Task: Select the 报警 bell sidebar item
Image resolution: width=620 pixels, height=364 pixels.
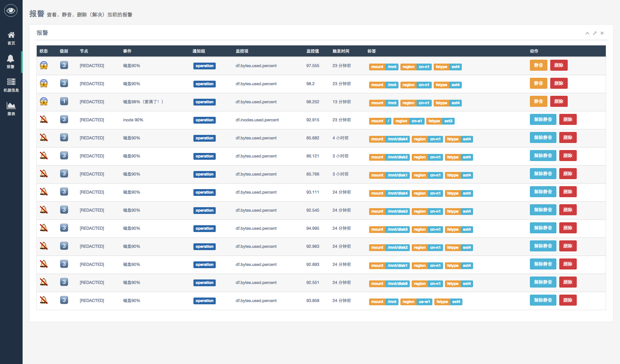Action: pyautogui.click(x=11, y=61)
